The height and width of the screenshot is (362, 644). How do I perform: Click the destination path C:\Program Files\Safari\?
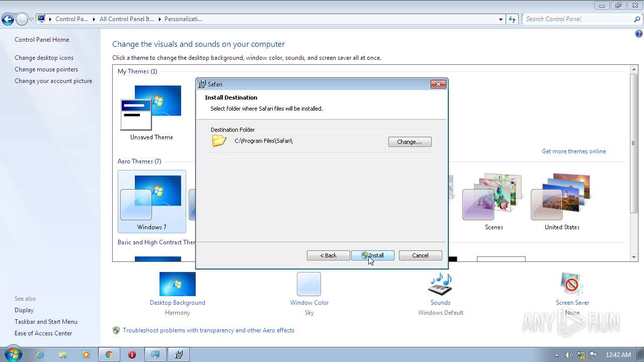(x=263, y=141)
